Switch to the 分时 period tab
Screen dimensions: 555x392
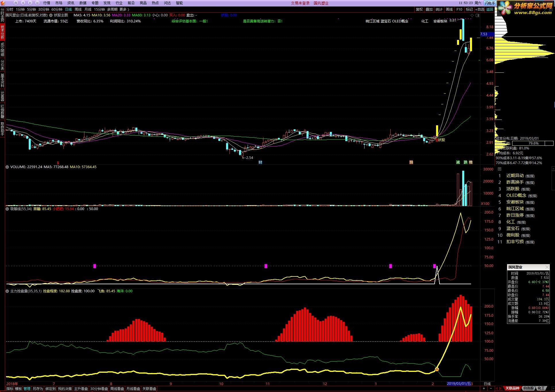point(9,9)
